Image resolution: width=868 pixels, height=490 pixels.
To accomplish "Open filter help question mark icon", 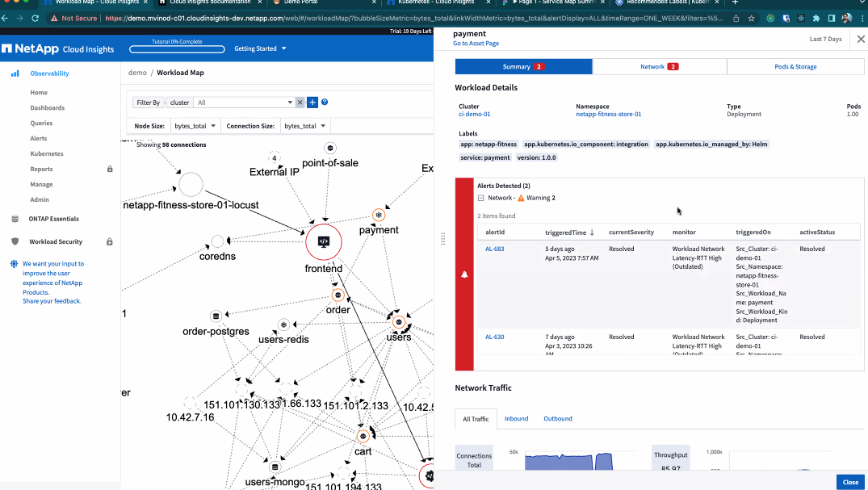I will 325,103.
